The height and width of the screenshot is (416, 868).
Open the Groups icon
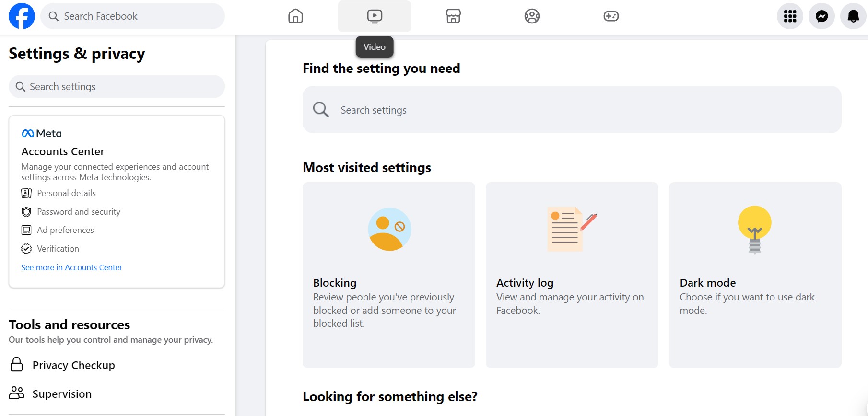pyautogui.click(x=532, y=16)
